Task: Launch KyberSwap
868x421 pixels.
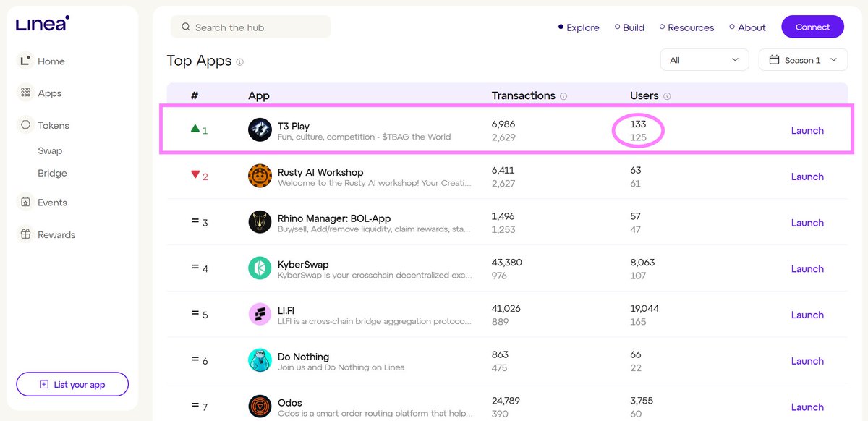Action: coord(807,268)
